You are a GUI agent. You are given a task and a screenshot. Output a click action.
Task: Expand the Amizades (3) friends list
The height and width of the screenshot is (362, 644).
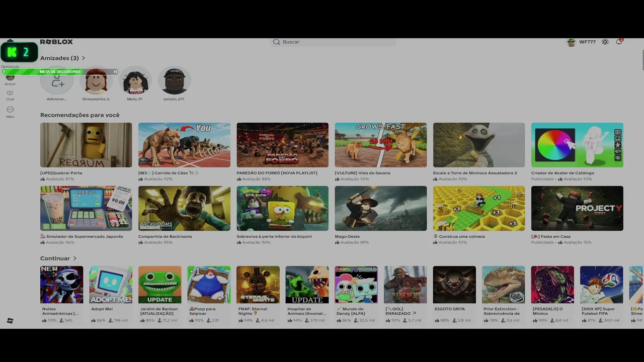click(63, 58)
